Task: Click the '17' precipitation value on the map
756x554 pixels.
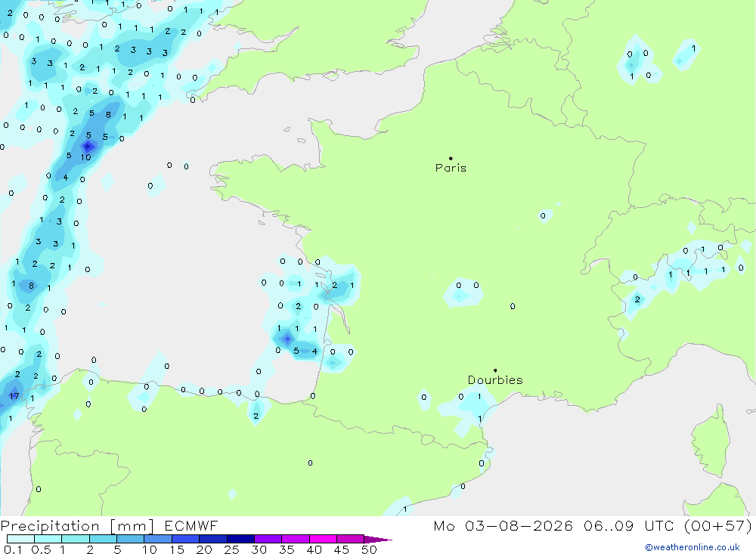Action: (x=14, y=396)
